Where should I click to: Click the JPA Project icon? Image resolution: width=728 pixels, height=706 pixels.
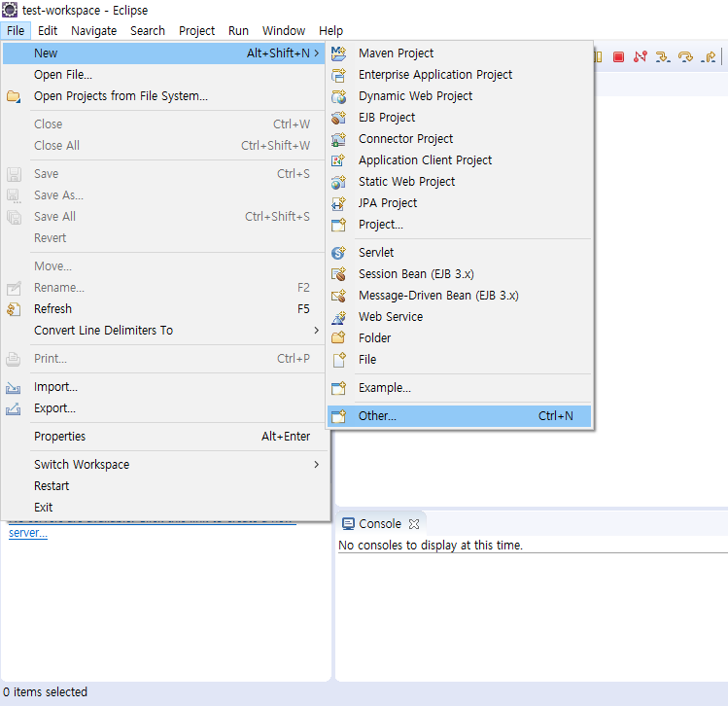coord(338,203)
